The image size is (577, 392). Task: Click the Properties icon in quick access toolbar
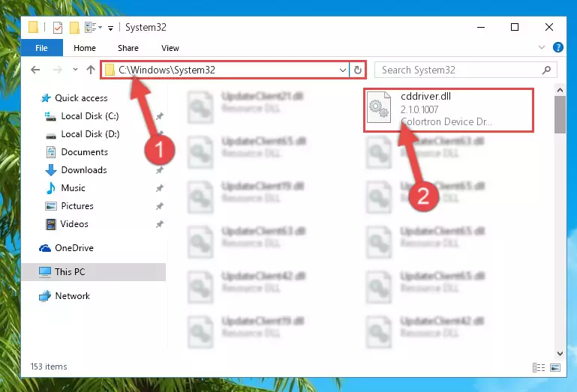point(58,28)
